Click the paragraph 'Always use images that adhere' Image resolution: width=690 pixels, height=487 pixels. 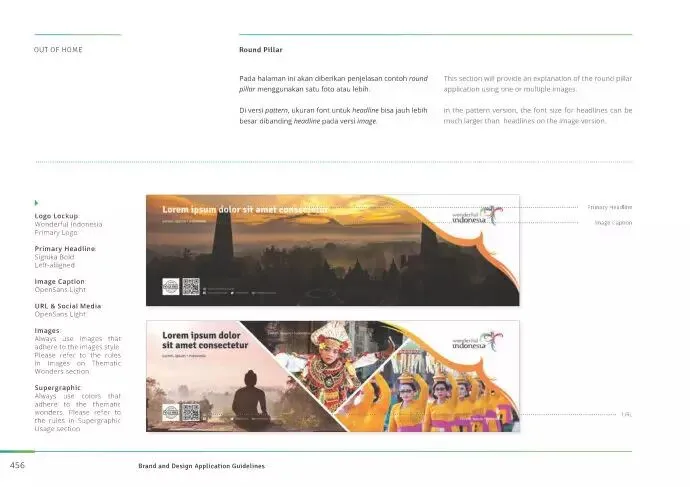pyautogui.click(x=77, y=355)
